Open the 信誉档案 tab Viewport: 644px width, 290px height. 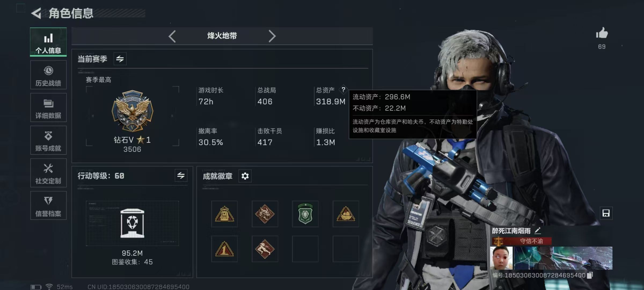(x=48, y=205)
